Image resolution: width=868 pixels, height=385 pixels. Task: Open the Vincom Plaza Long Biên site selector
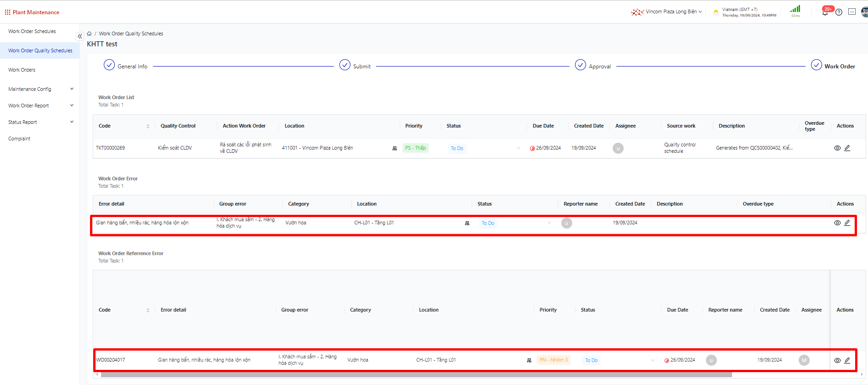tap(671, 12)
